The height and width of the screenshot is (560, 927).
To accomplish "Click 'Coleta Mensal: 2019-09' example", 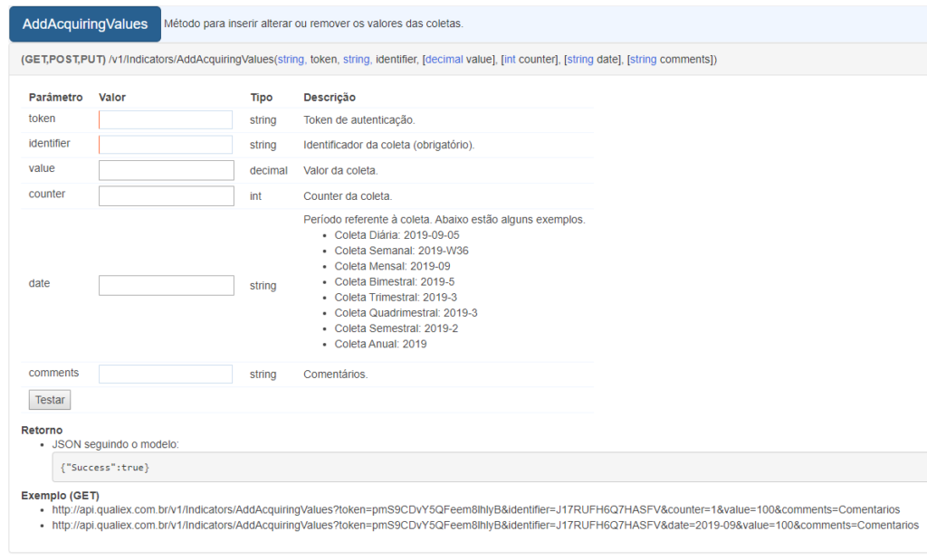I will [x=393, y=266].
